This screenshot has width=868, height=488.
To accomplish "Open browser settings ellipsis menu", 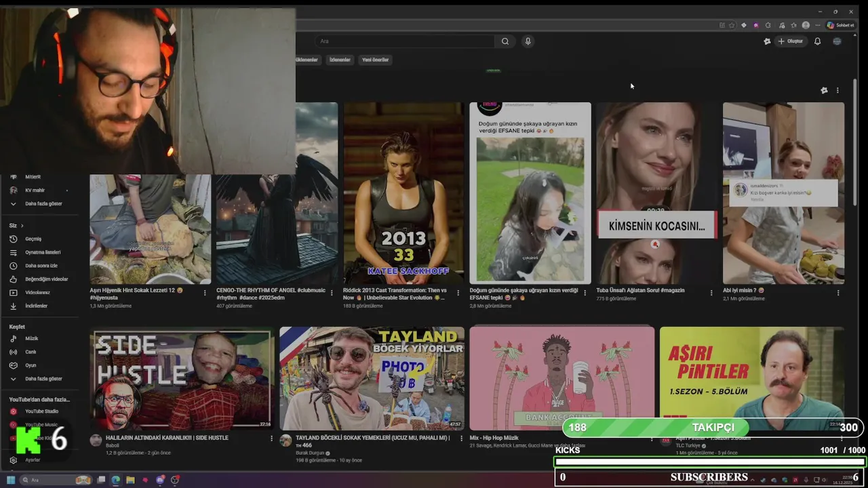I will pos(818,25).
